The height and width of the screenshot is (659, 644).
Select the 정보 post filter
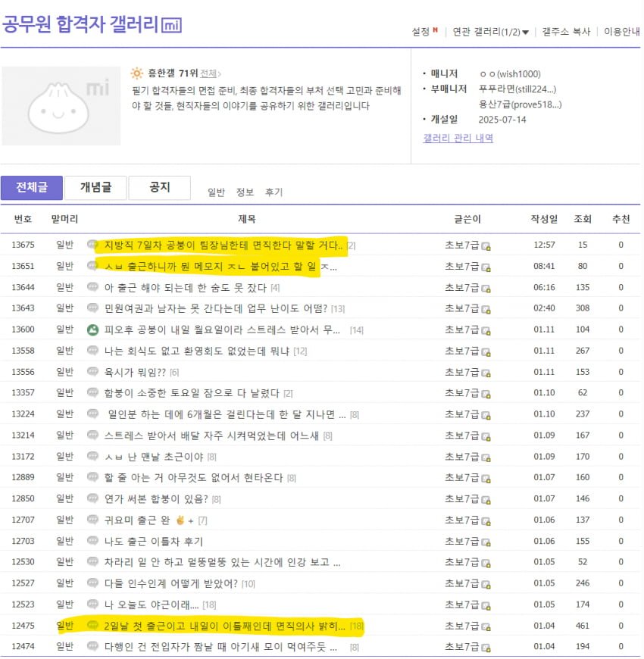click(x=244, y=192)
